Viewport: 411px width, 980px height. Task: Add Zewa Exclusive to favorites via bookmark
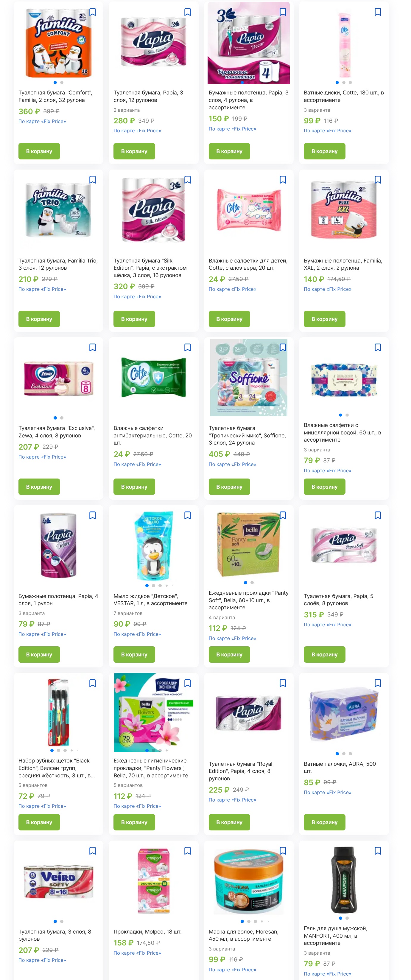coord(92,348)
